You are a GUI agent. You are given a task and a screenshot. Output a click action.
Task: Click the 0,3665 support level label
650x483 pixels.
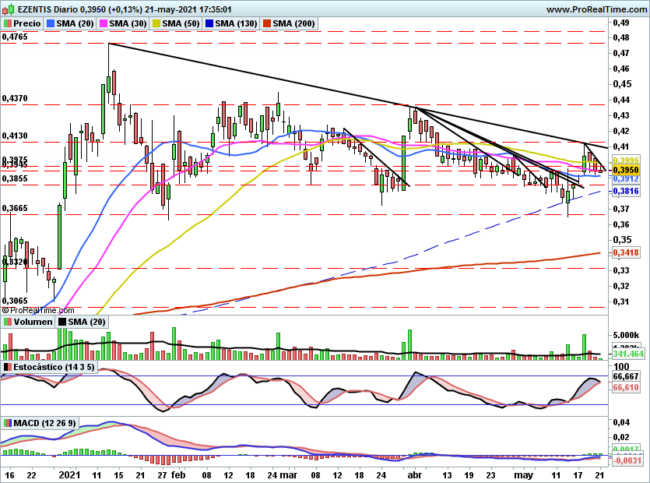tap(15, 208)
